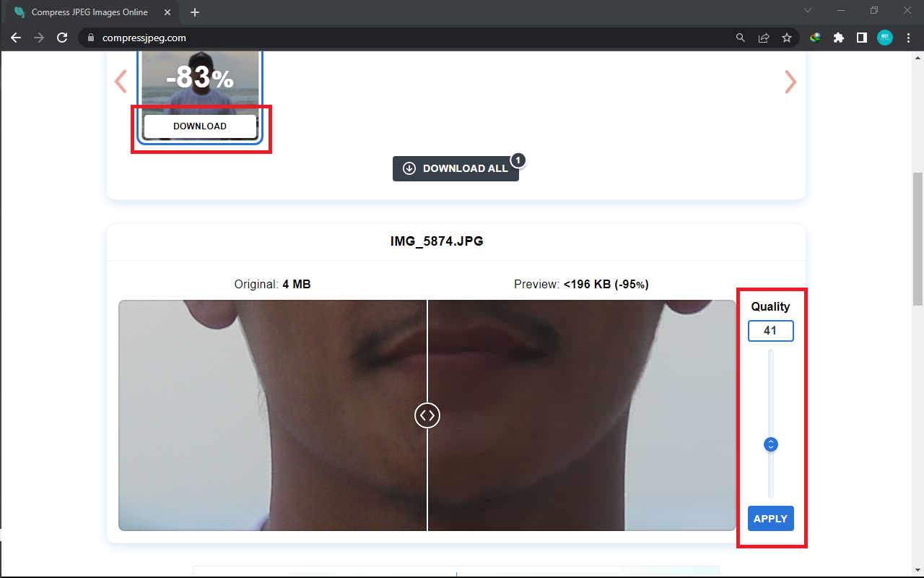Click the Download All button

(456, 168)
